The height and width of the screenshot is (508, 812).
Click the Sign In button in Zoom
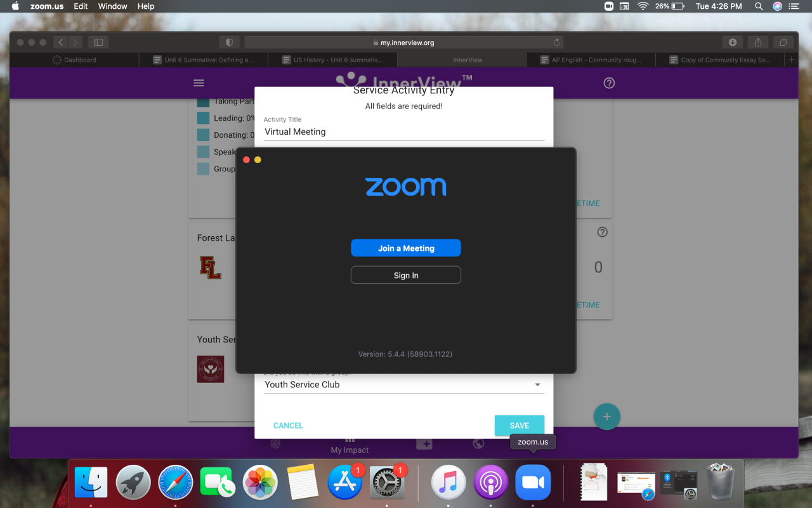tap(406, 275)
